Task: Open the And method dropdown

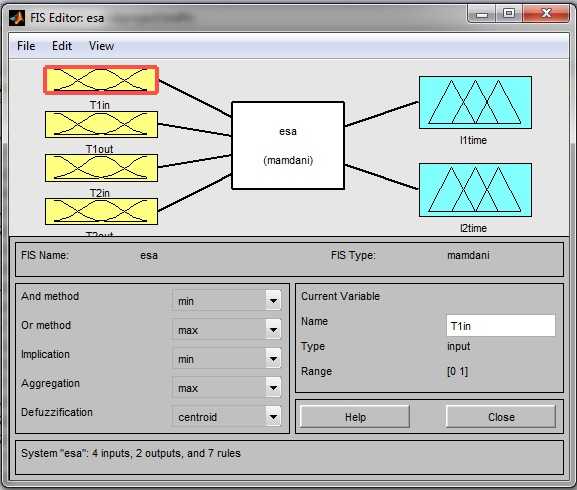Action: tap(227, 301)
